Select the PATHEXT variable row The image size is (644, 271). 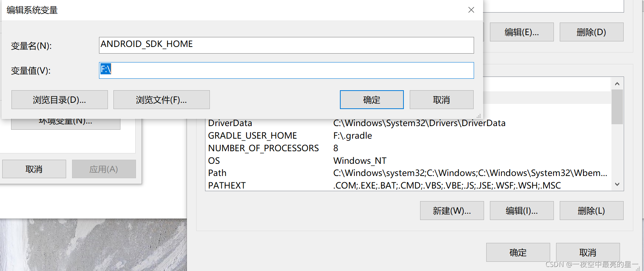(408, 185)
